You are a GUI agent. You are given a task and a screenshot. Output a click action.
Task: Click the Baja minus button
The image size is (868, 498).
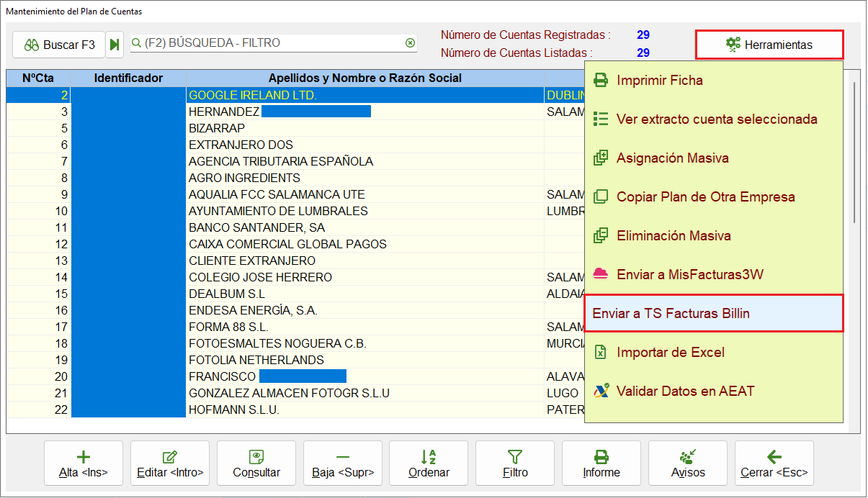coord(343,464)
